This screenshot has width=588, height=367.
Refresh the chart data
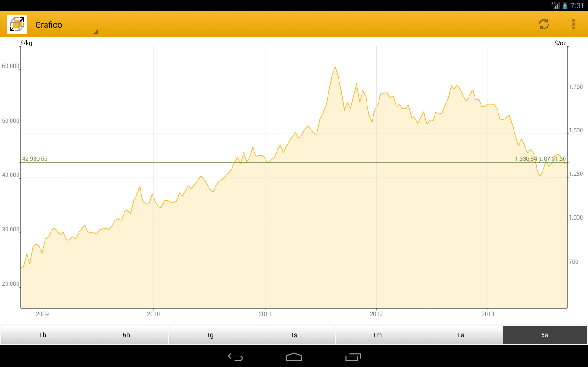pos(543,24)
